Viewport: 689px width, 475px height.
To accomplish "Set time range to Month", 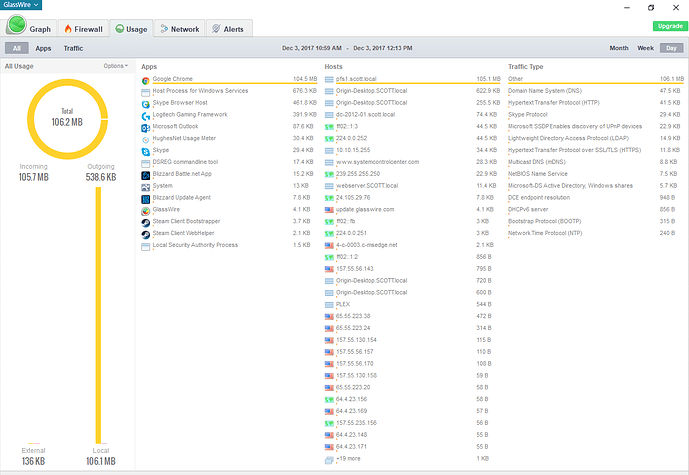I will (x=619, y=48).
